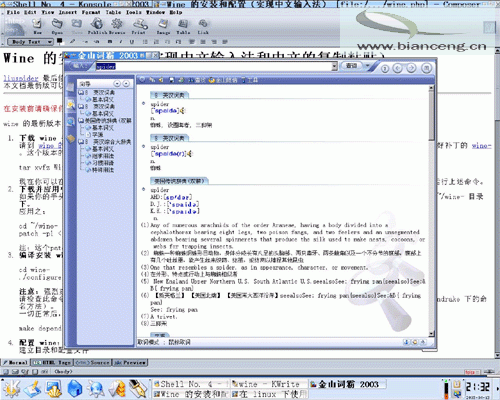Click the black text color swatch
This screenshot has height=400, width=500.
(60, 41)
